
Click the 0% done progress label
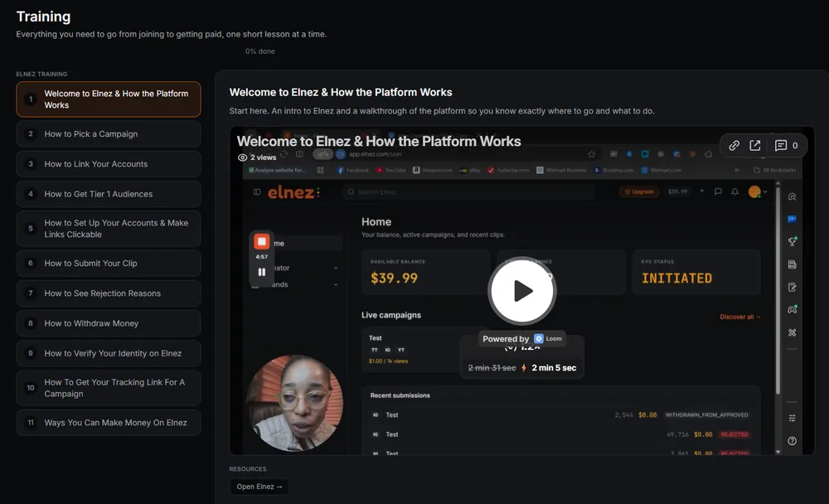(259, 51)
